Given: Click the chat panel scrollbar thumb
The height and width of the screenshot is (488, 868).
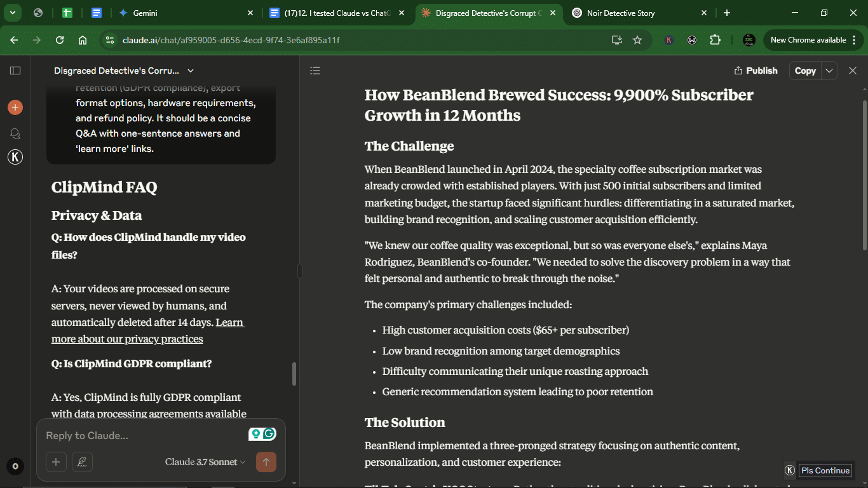Looking at the screenshot, I should click(x=294, y=374).
